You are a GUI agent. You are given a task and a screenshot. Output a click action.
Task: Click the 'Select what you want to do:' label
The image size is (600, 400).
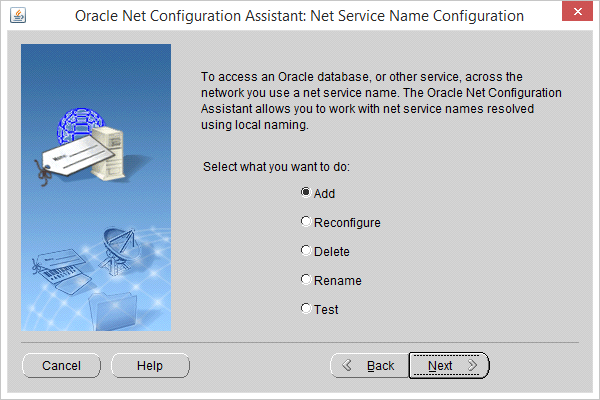tap(276, 167)
